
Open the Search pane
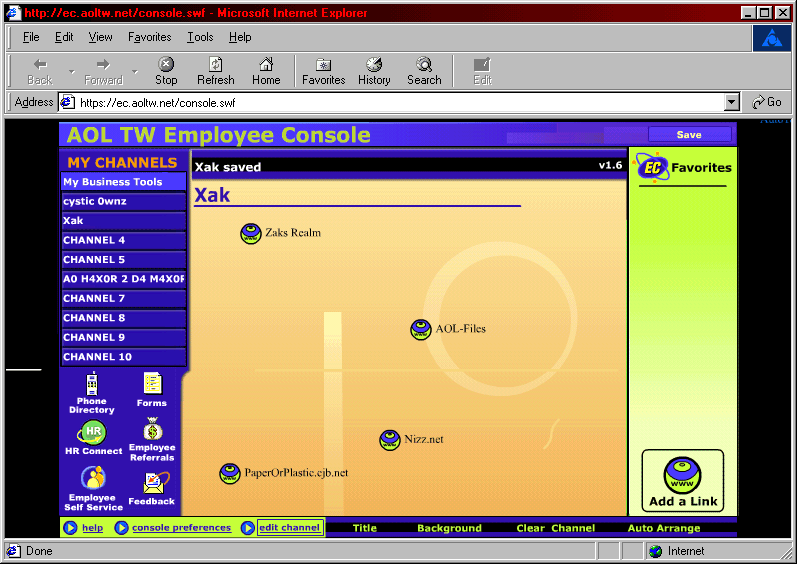(424, 71)
